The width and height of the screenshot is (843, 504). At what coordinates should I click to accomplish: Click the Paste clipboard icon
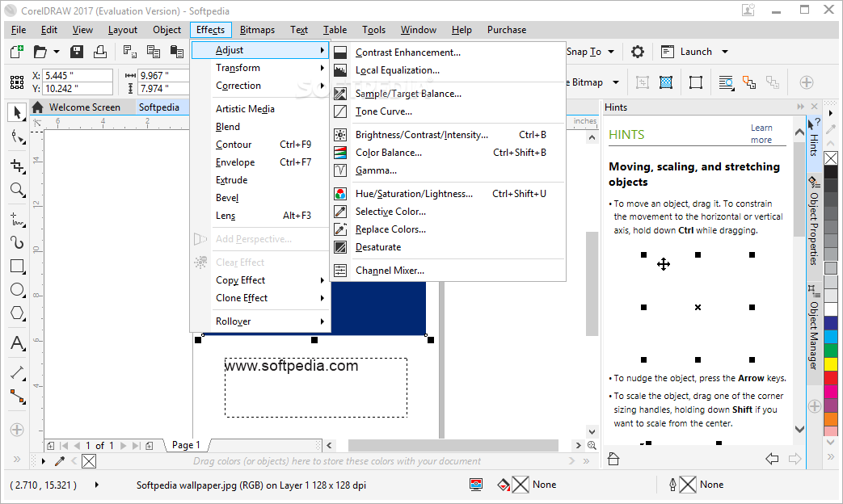click(x=177, y=52)
